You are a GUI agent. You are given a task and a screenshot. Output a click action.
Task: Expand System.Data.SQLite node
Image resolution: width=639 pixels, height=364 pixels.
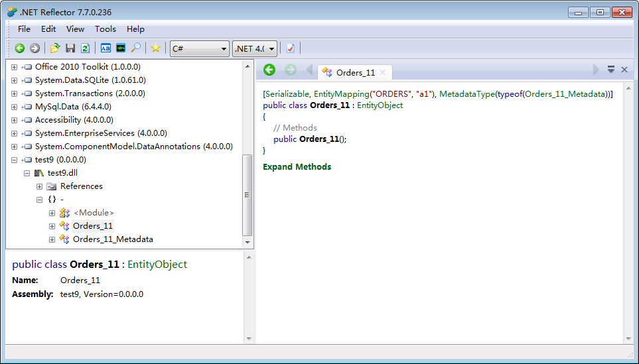14,81
